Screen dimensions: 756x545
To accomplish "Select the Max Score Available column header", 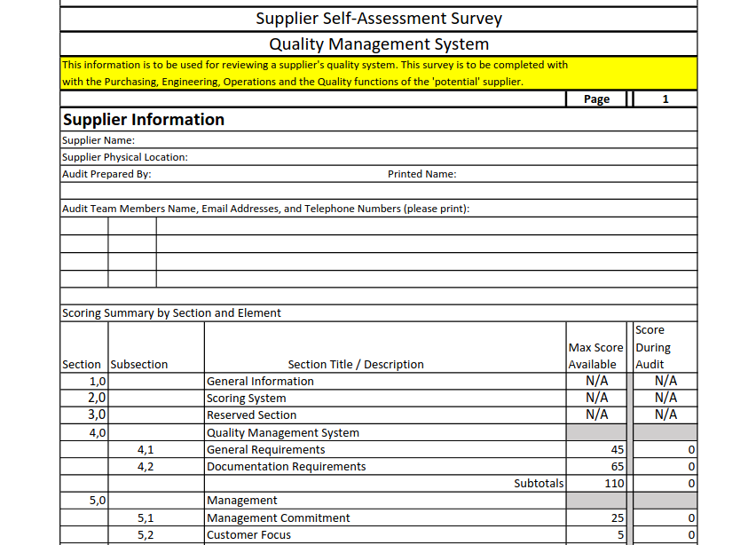I will (x=595, y=355).
